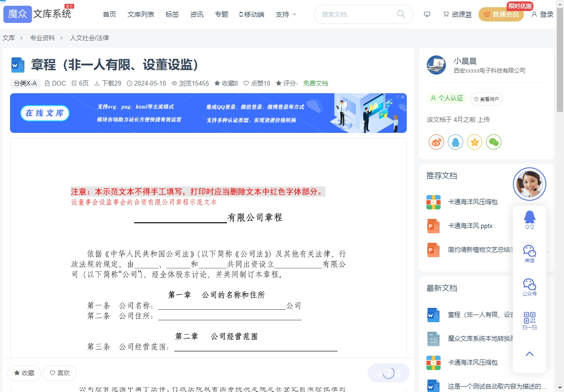Click the customer service avatar
Viewport: 564px width, 392px height.
530,184
